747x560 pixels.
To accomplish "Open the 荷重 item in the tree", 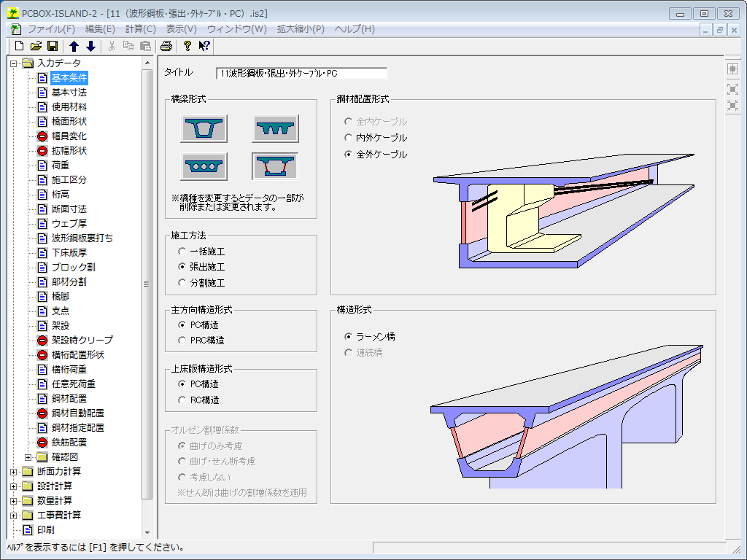I will (61, 166).
